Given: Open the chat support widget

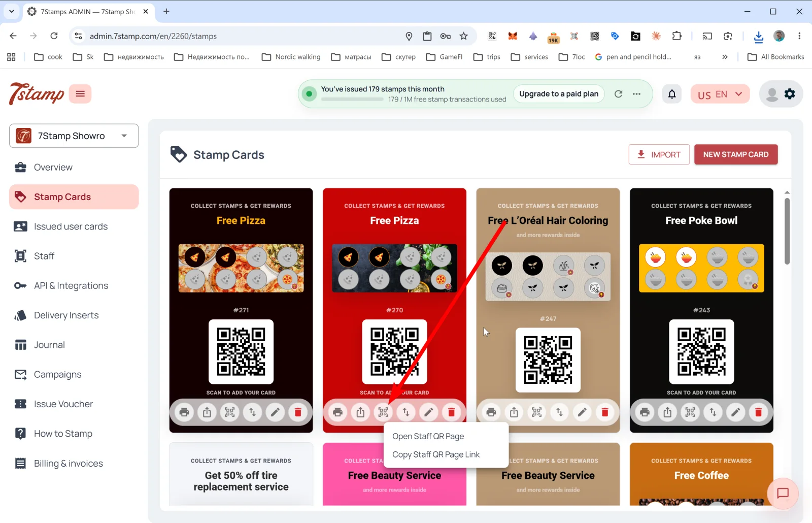Looking at the screenshot, I should click(x=783, y=493).
